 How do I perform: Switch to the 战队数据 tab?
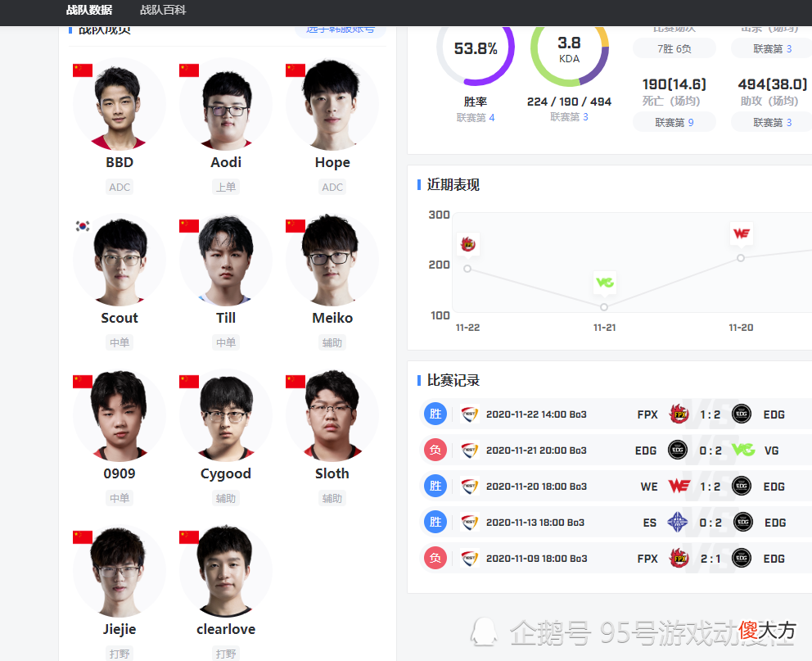click(89, 10)
